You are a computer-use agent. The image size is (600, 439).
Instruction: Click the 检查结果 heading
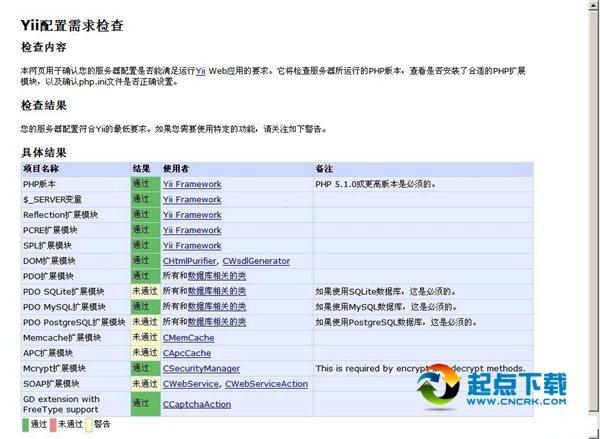(x=44, y=105)
